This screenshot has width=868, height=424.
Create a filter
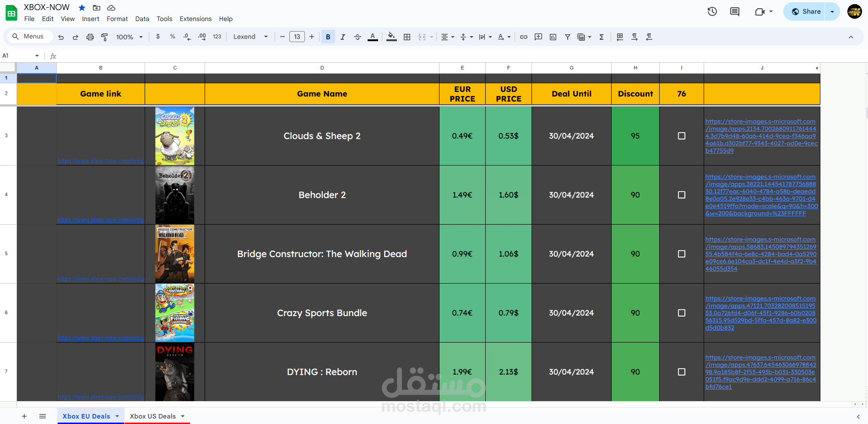point(568,37)
